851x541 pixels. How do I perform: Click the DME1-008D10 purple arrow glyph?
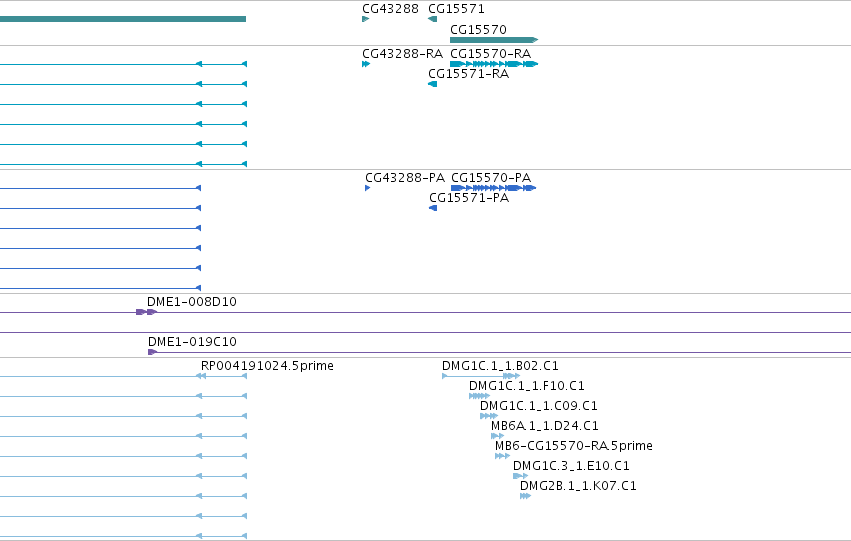pyautogui.click(x=147, y=312)
